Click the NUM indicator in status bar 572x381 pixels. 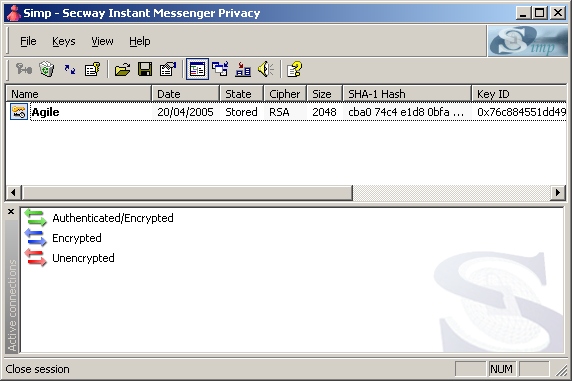tap(501, 369)
